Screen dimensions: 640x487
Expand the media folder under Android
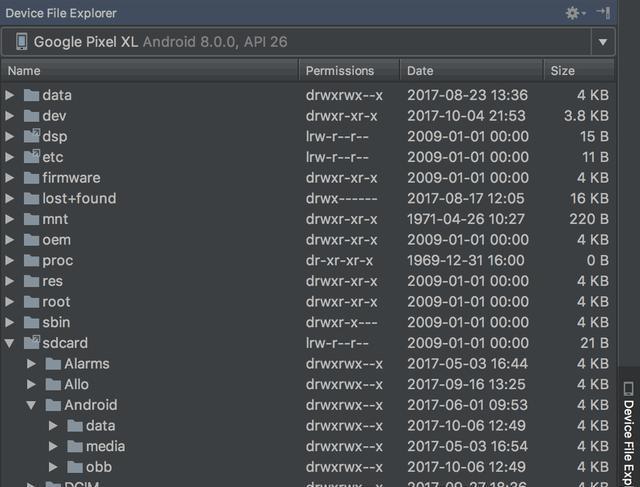[53, 447]
